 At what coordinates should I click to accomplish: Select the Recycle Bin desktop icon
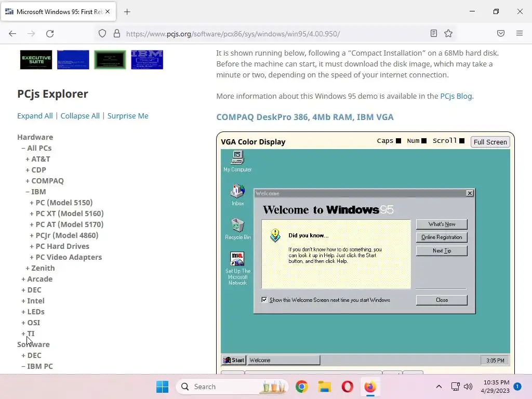pyautogui.click(x=238, y=229)
